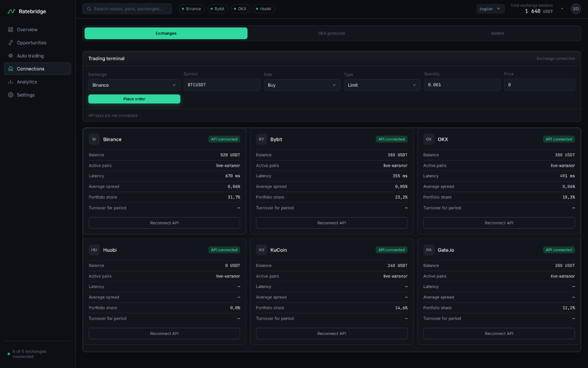Reconnect API for KuCoin

[331, 333]
